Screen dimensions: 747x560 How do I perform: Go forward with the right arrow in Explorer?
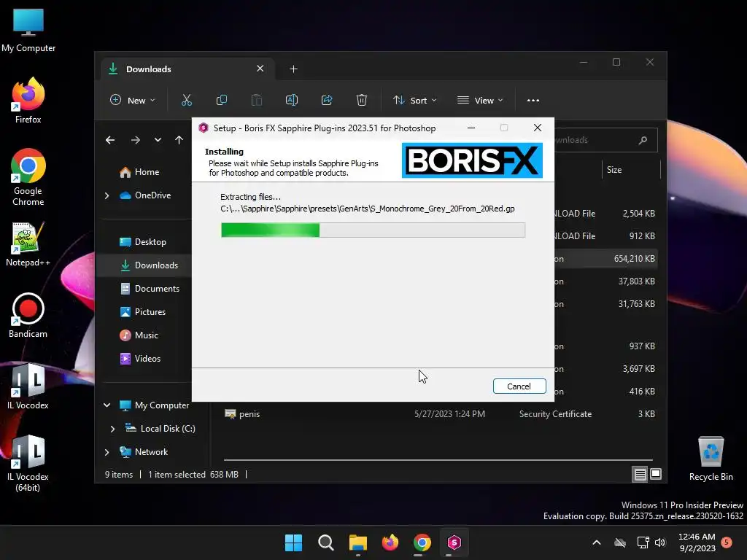136,140
